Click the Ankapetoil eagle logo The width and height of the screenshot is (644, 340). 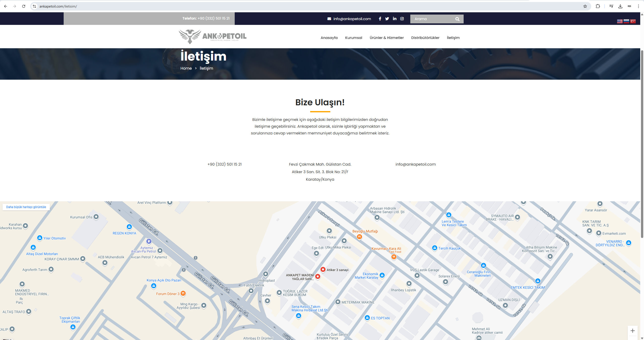pos(213,36)
